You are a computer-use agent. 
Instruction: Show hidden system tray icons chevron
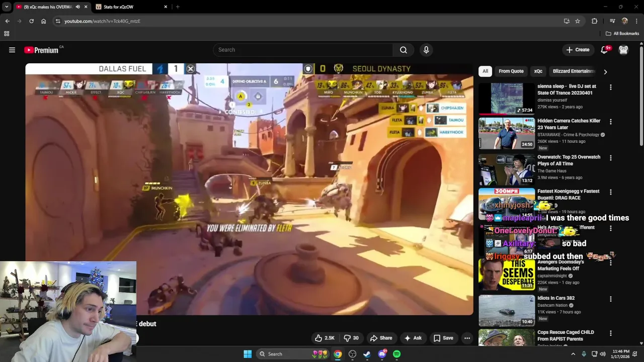pos(573,354)
